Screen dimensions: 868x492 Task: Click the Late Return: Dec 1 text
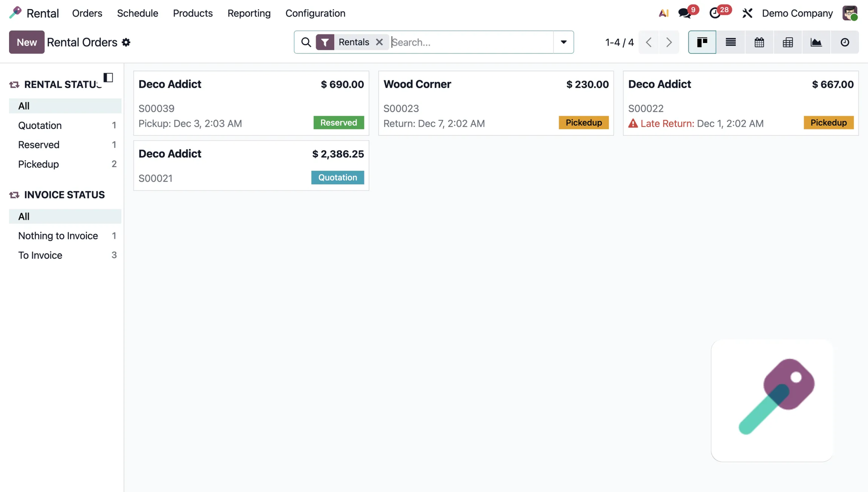pos(702,123)
